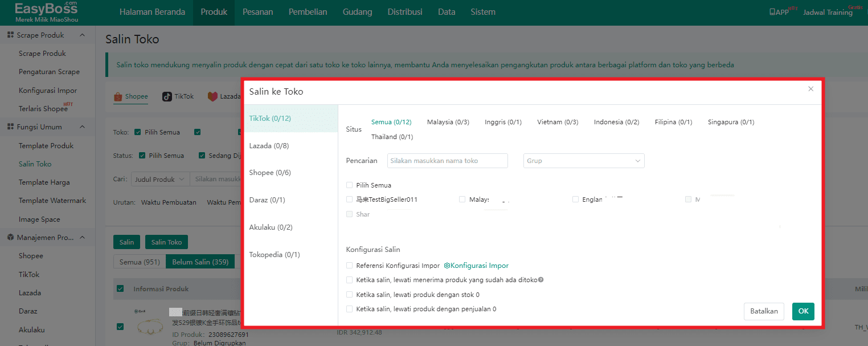
Task: Click the Manajemen Produk box icon
Action: pos(10,237)
